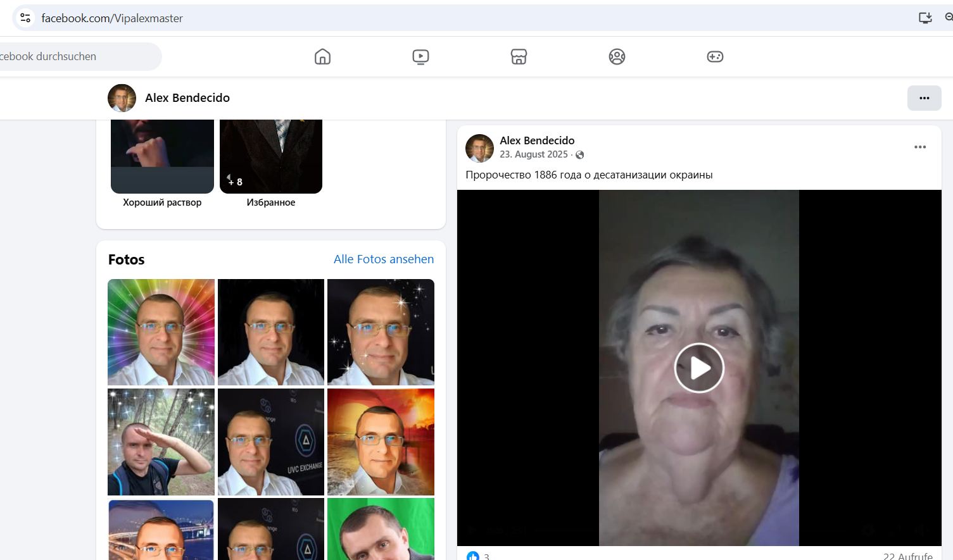Open the profile header three-dots menu
The image size is (953, 560).
(924, 98)
